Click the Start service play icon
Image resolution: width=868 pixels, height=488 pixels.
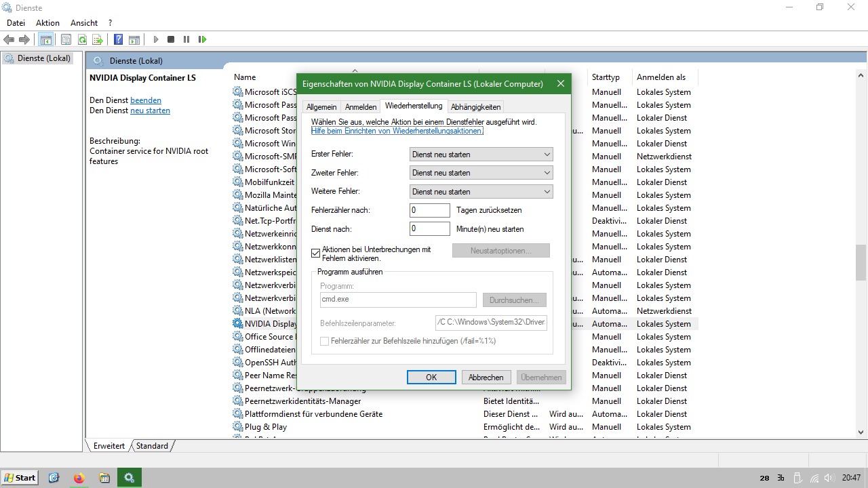(x=155, y=40)
